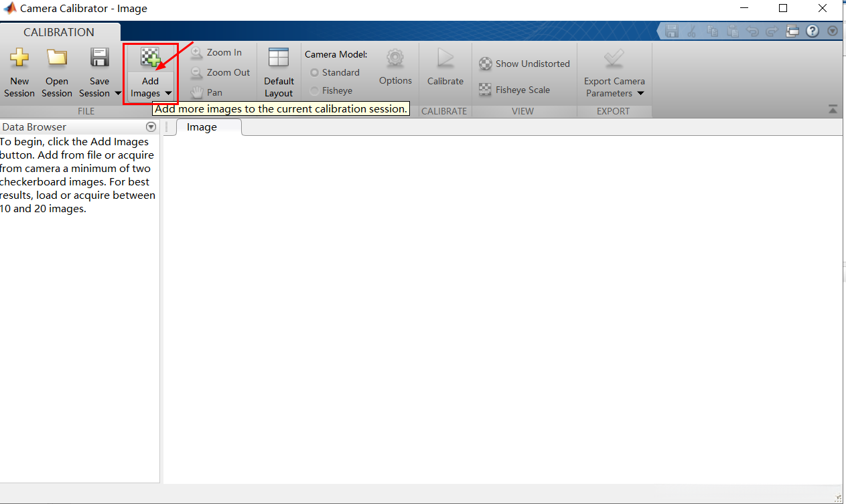Open the Options gear
The height and width of the screenshot is (504, 846).
click(395, 58)
